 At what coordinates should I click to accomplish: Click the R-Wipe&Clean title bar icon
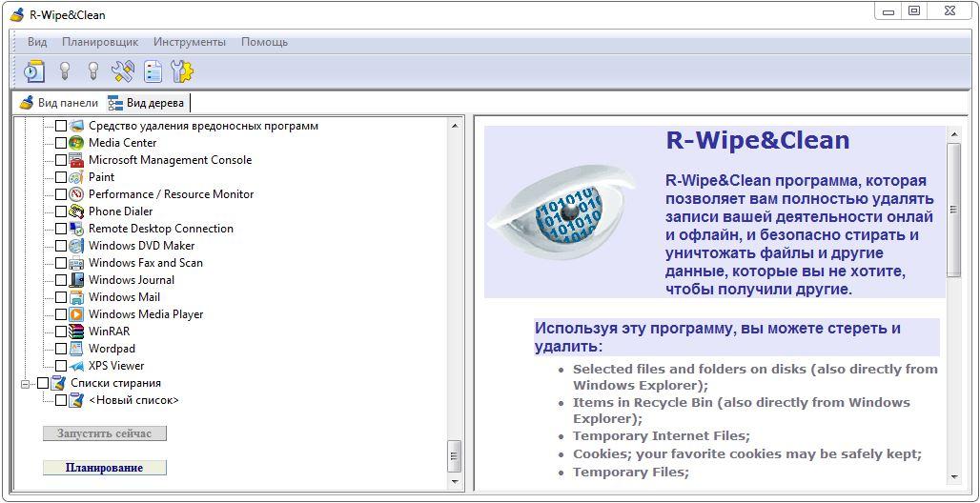click(x=17, y=15)
